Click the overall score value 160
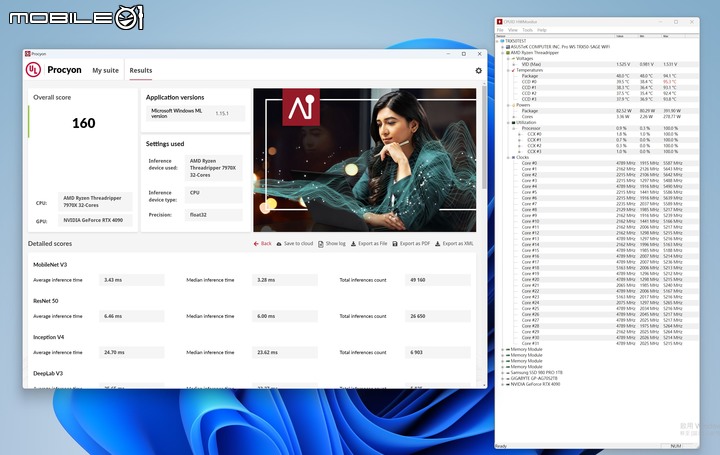 coord(84,123)
